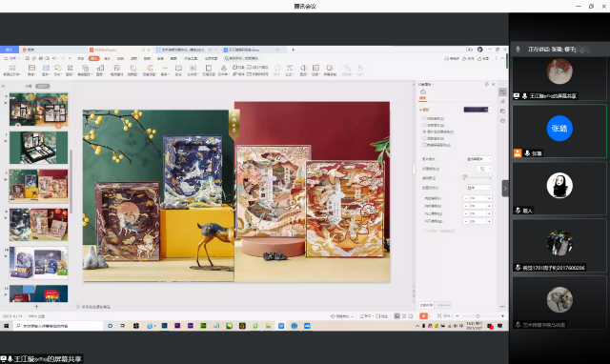Click the top offset percentage field
610x364 pixels.
(x=478, y=213)
